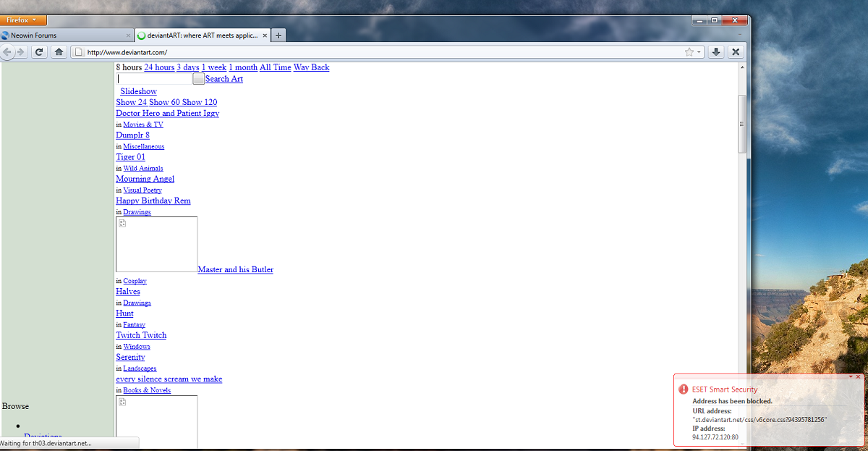Viewport: 868px width, 451px height.
Task: Click the ESET red warning icon
Action: point(683,389)
